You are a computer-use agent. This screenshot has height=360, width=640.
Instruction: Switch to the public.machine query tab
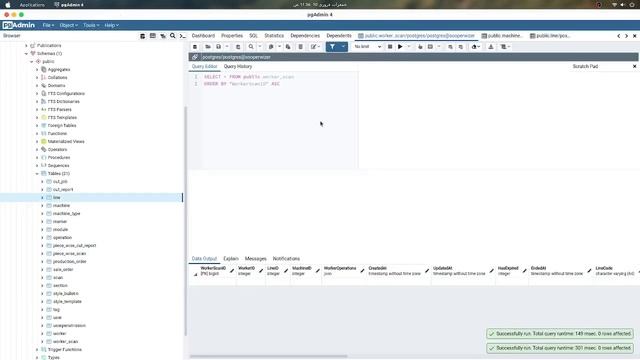502,36
